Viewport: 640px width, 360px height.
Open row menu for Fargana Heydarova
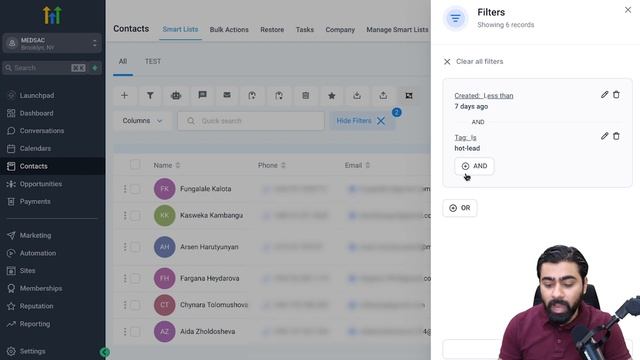click(125, 278)
